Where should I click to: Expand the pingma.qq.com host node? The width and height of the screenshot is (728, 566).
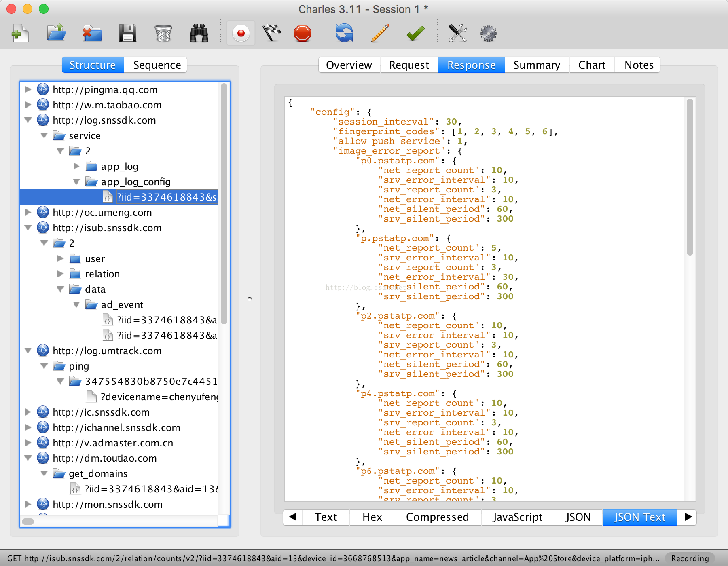click(28, 89)
